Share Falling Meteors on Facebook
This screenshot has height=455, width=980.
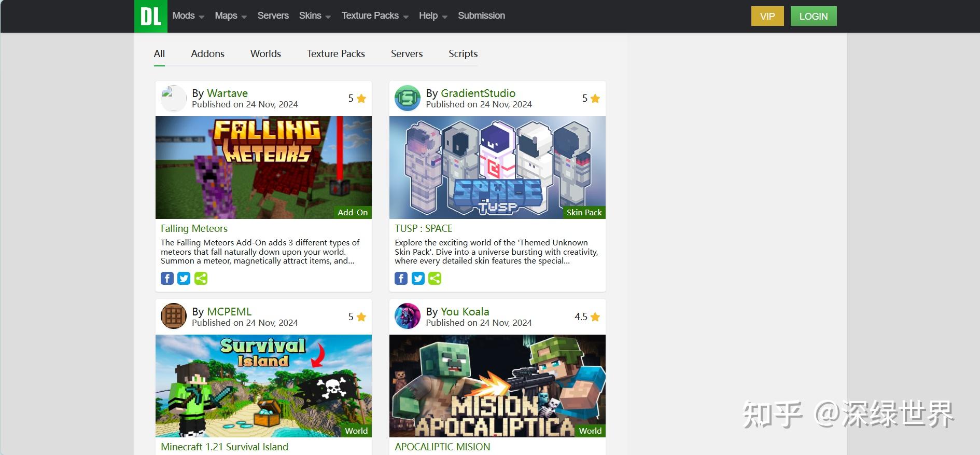tap(167, 278)
